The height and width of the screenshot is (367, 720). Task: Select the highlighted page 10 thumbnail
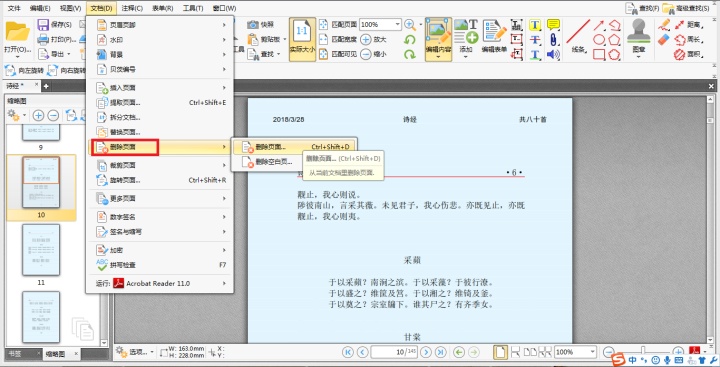click(x=41, y=182)
